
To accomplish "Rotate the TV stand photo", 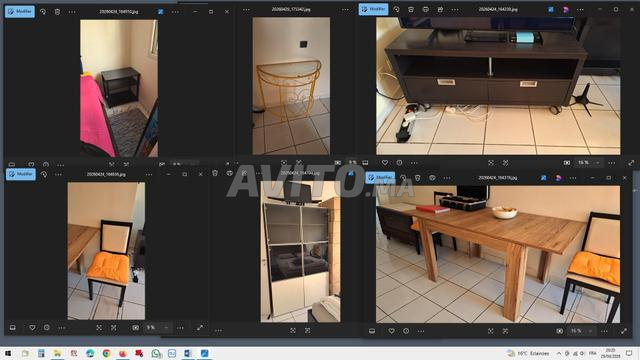I will click(x=396, y=9).
